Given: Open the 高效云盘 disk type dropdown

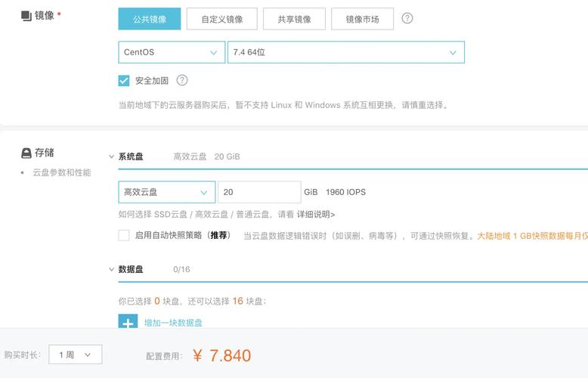Looking at the screenshot, I should 167,192.
